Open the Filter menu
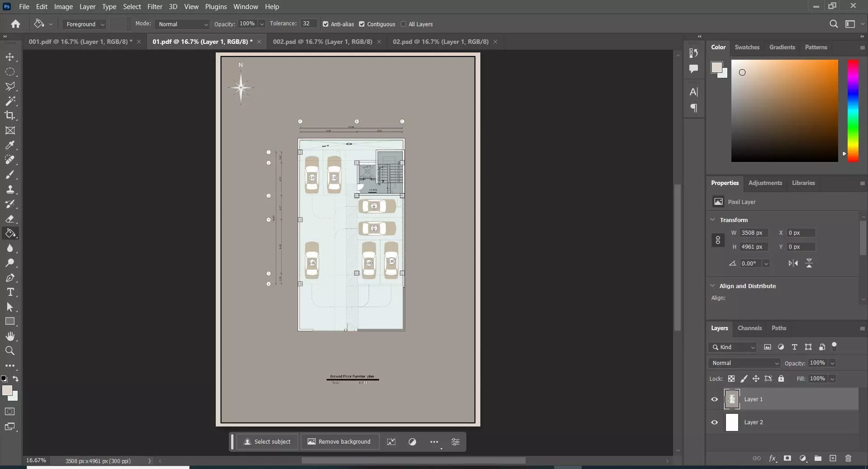Viewport: 868px width, 469px height. 155,7
